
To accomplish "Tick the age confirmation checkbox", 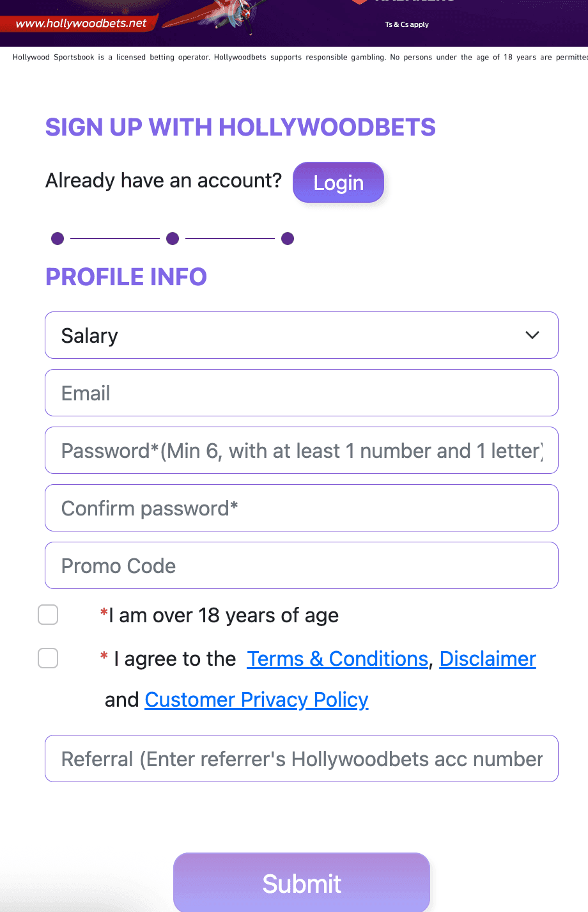I will point(47,615).
